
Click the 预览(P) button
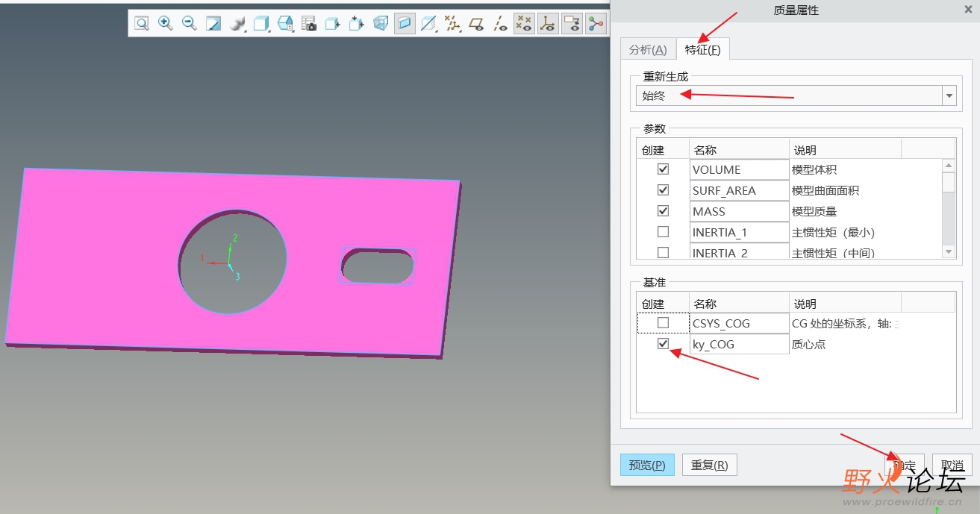click(647, 465)
